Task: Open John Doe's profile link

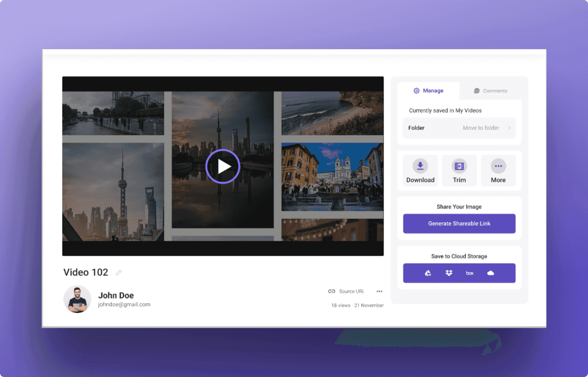Action: 116,295
